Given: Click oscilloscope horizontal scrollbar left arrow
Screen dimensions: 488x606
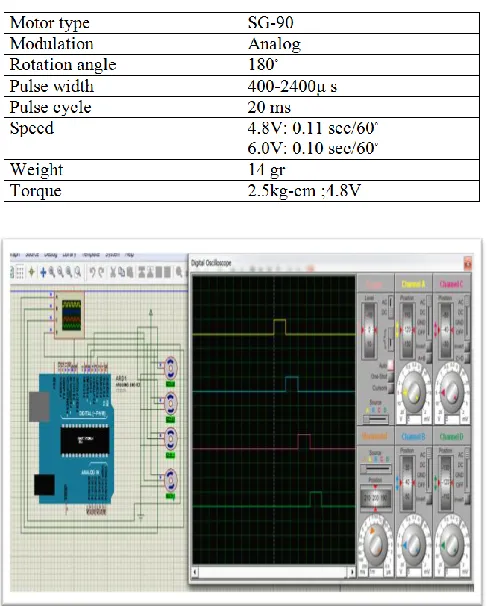Looking at the screenshot, I should click(x=196, y=572).
